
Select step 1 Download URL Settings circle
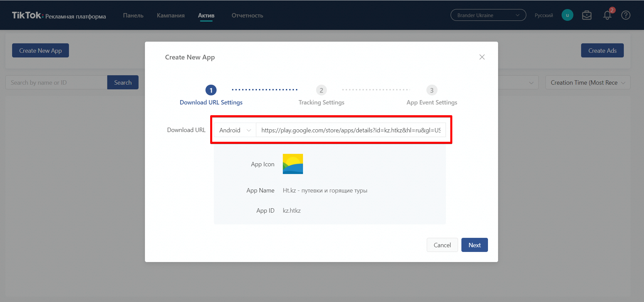click(211, 90)
